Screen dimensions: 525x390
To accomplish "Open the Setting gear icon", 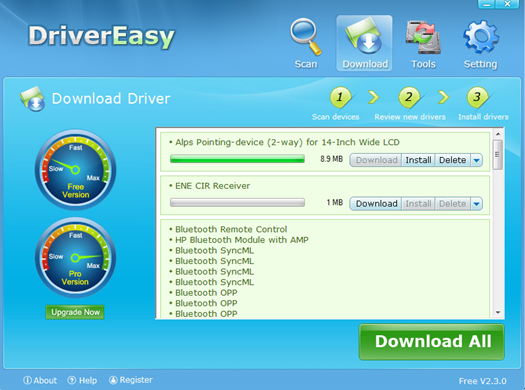I will 481,37.
